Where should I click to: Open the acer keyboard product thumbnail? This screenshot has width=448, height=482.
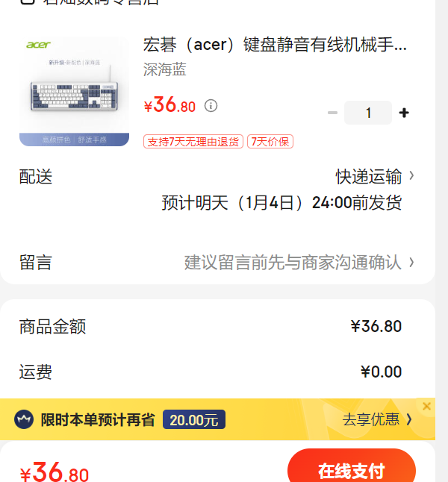(74, 92)
